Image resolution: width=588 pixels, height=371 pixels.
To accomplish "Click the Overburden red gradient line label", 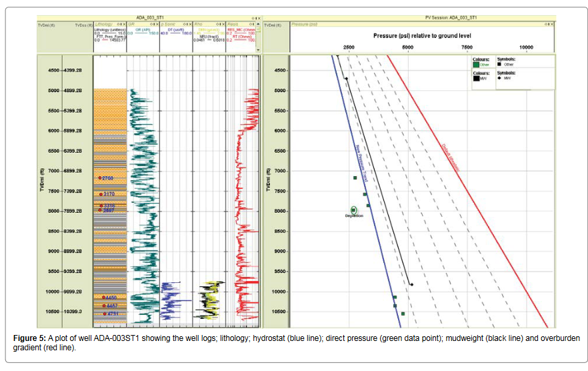I will (450, 157).
